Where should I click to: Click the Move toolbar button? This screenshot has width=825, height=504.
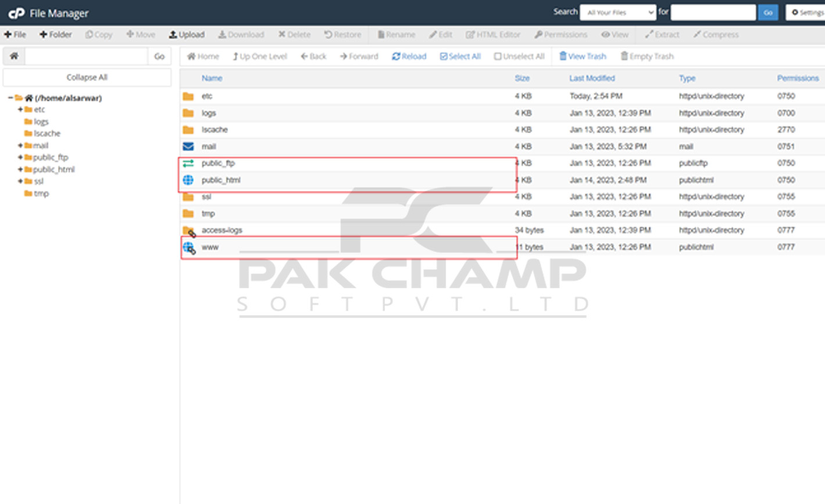[x=141, y=35]
